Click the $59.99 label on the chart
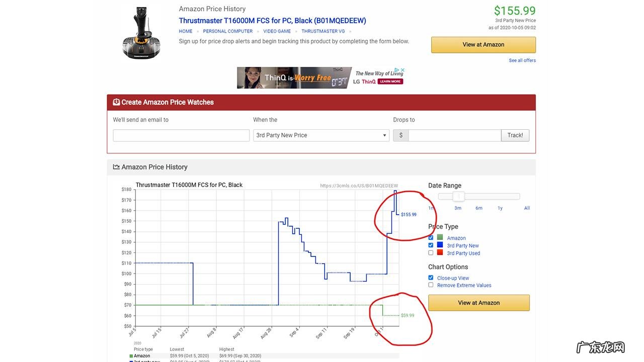The image size is (644, 362). point(408,316)
